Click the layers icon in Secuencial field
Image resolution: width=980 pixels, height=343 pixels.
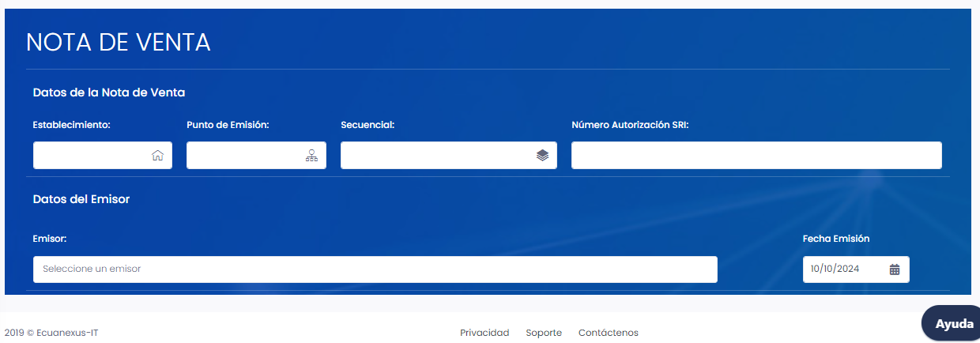(x=542, y=156)
